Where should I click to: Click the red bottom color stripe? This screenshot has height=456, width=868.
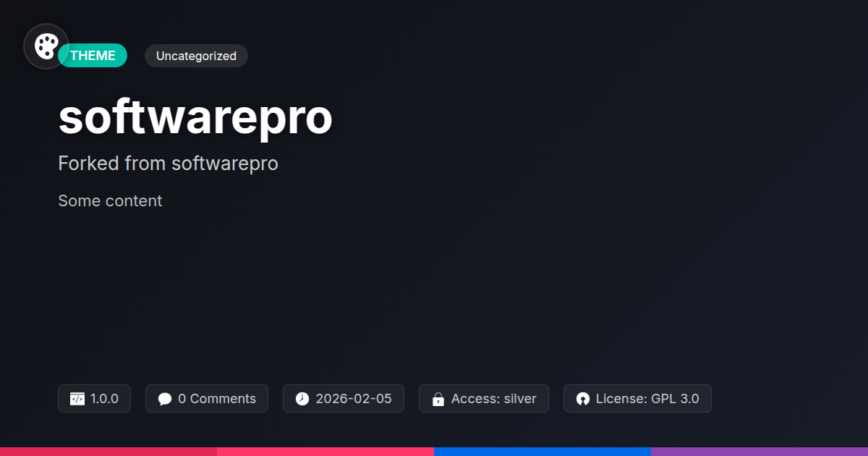pos(109,452)
